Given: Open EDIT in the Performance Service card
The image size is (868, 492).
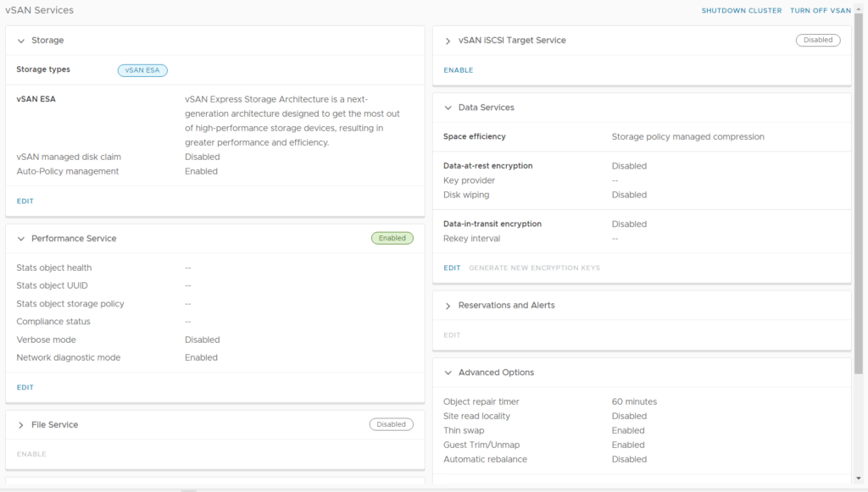Looking at the screenshot, I should tap(25, 388).
